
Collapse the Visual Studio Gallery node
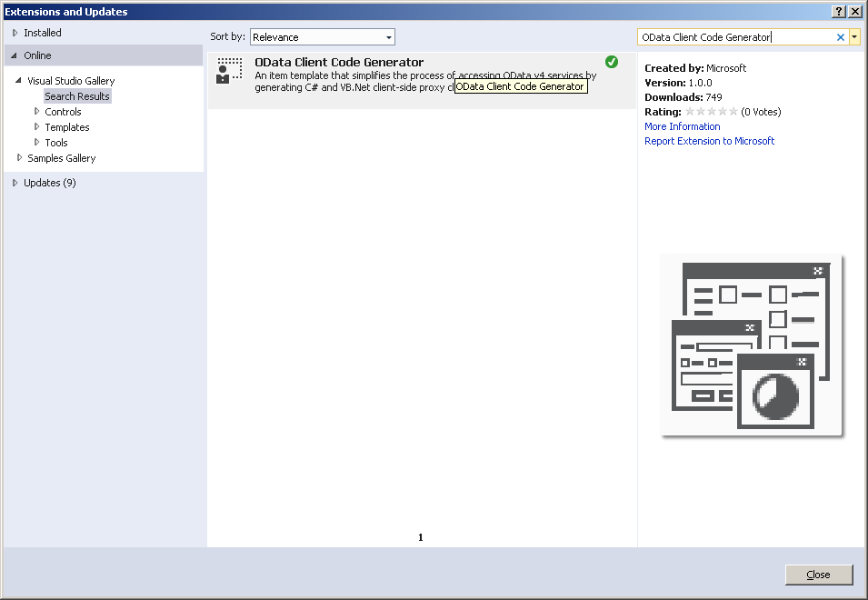pyautogui.click(x=18, y=81)
